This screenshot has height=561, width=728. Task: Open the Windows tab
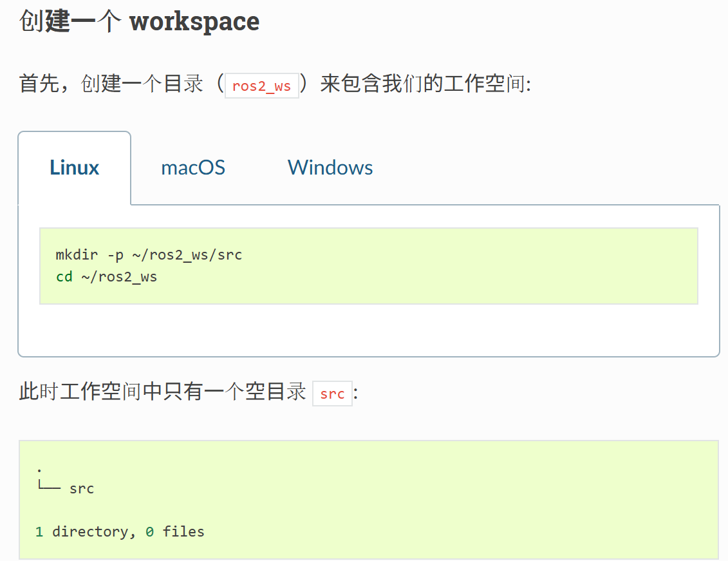330,168
